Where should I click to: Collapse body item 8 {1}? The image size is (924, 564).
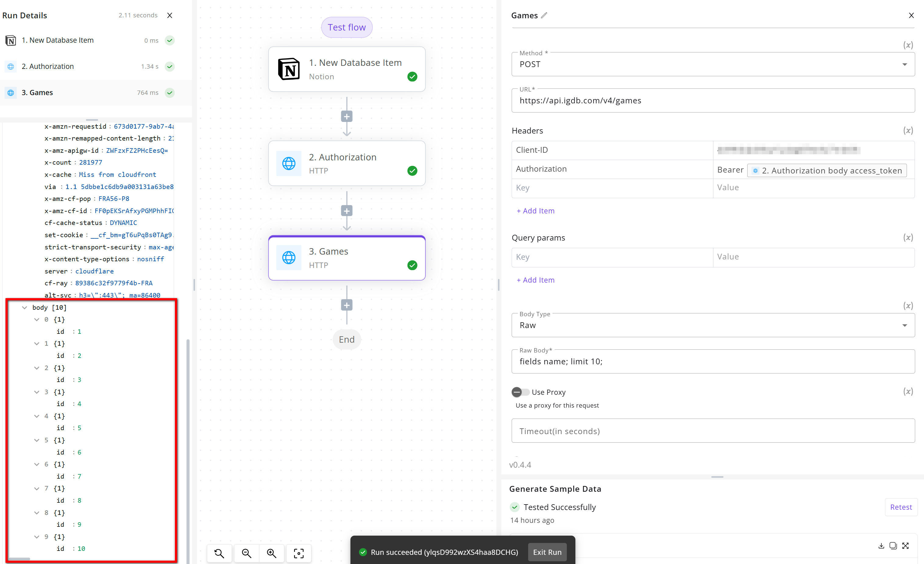[37, 512]
